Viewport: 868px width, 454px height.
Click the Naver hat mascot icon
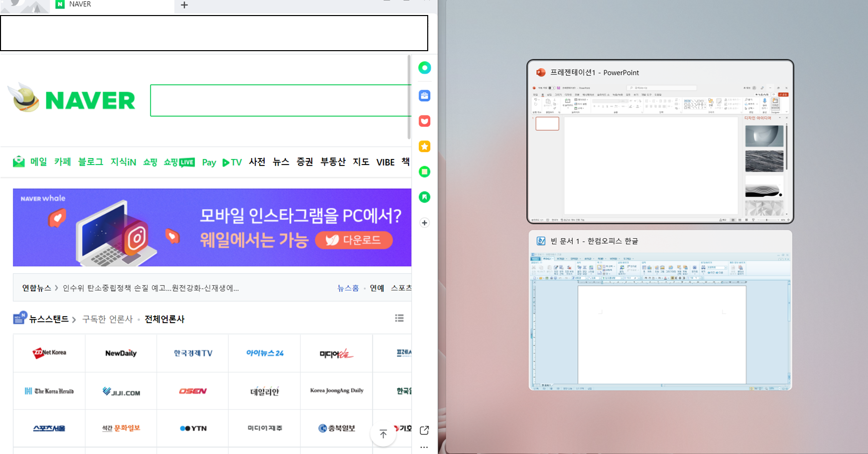pyautogui.click(x=24, y=97)
